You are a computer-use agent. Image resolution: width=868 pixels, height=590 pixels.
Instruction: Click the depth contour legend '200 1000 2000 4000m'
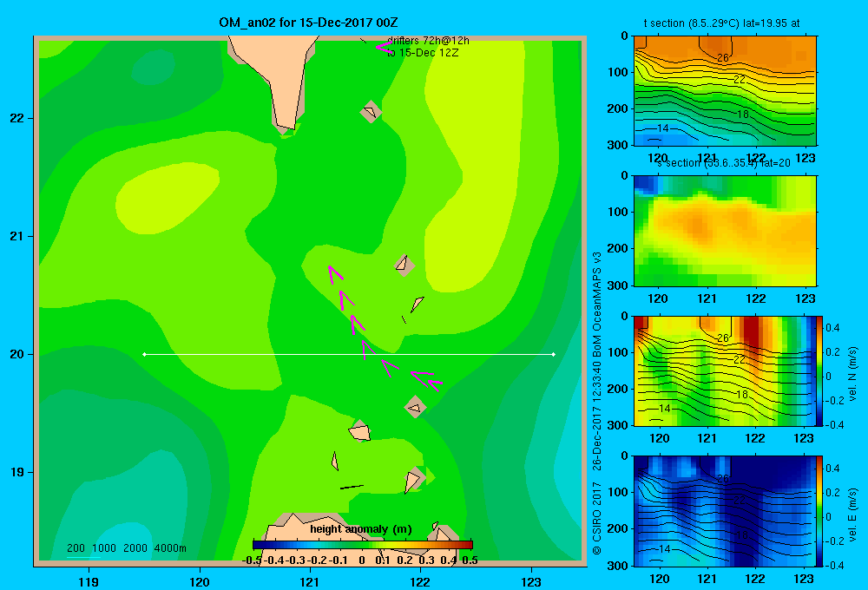pyautogui.click(x=126, y=548)
